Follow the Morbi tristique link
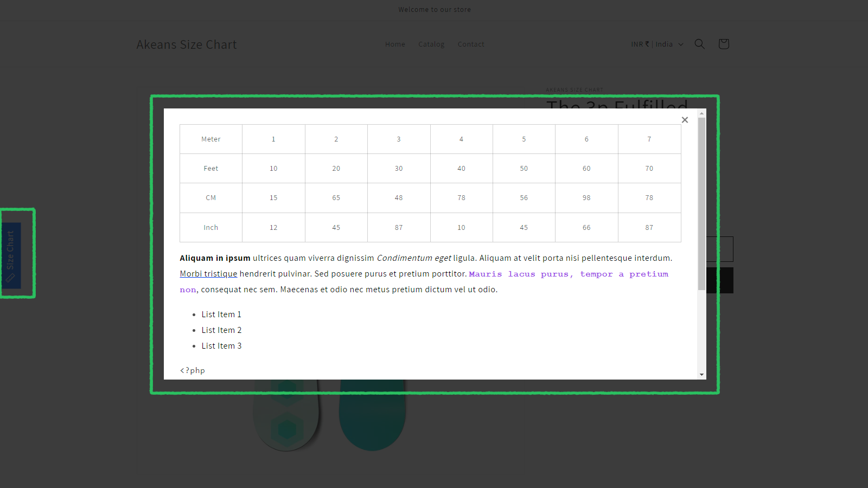Image resolution: width=868 pixels, height=488 pixels. [x=208, y=274]
